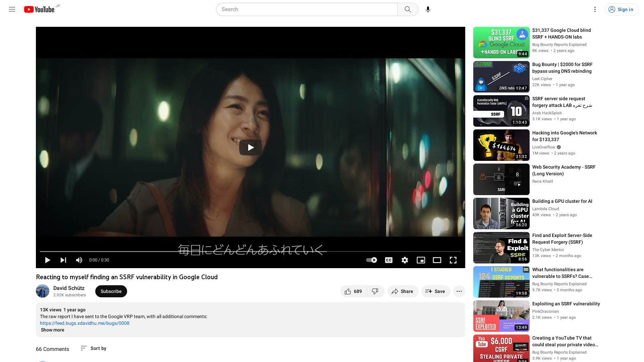The height and width of the screenshot is (362, 644).
Task: Open Web Security Academy SSRF playlist thumbnail
Action: point(501,179)
